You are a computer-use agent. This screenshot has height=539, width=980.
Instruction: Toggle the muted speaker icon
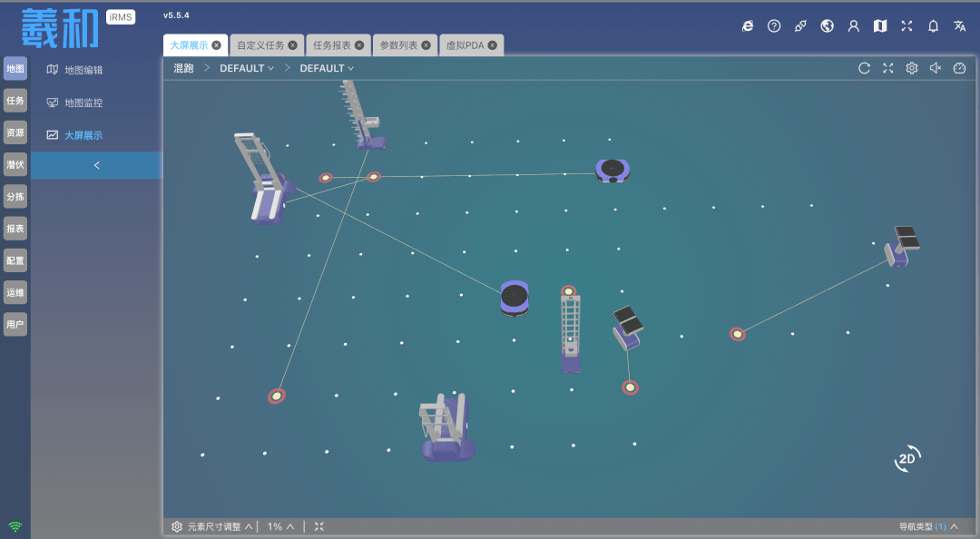[x=936, y=68]
